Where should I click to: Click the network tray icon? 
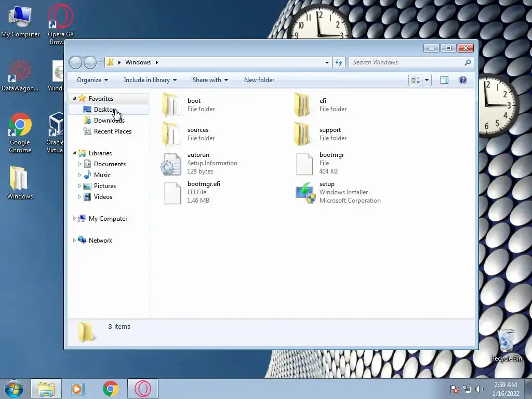click(467, 389)
